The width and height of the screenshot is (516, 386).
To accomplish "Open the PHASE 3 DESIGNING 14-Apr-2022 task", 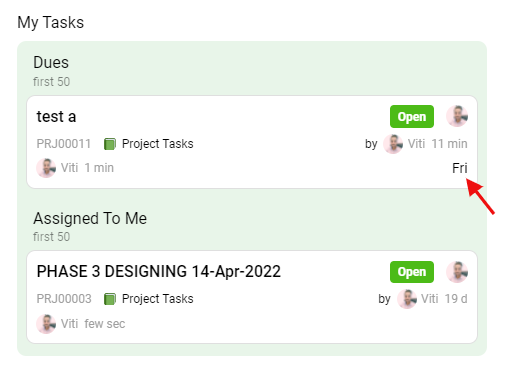I will (x=159, y=271).
